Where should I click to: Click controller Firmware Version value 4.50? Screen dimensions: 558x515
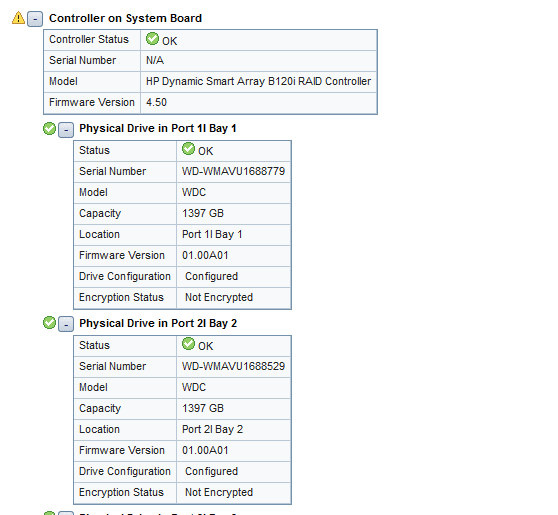point(156,103)
